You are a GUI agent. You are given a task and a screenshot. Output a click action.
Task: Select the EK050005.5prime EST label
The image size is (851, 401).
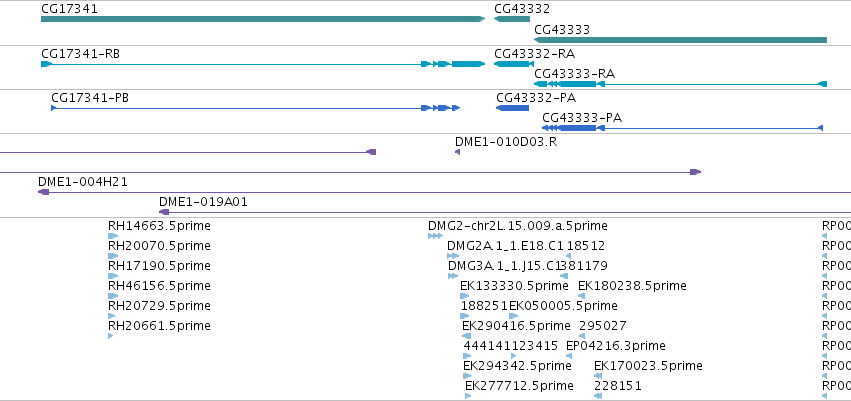click(x=563, y=306)
